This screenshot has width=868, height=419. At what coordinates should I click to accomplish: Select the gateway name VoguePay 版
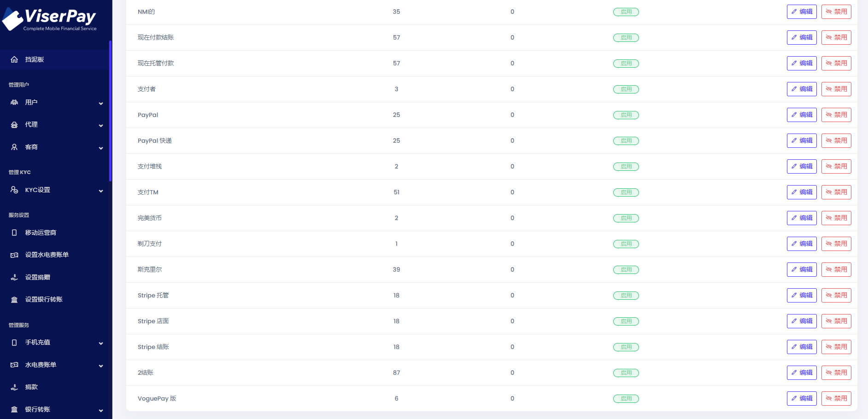(157, 398)
